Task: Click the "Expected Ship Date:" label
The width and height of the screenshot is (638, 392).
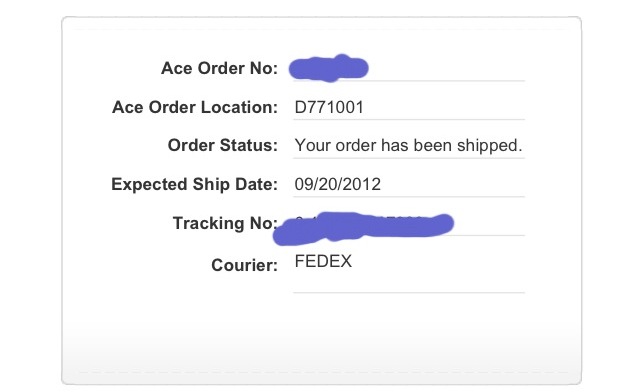Action: pos(194,184)
